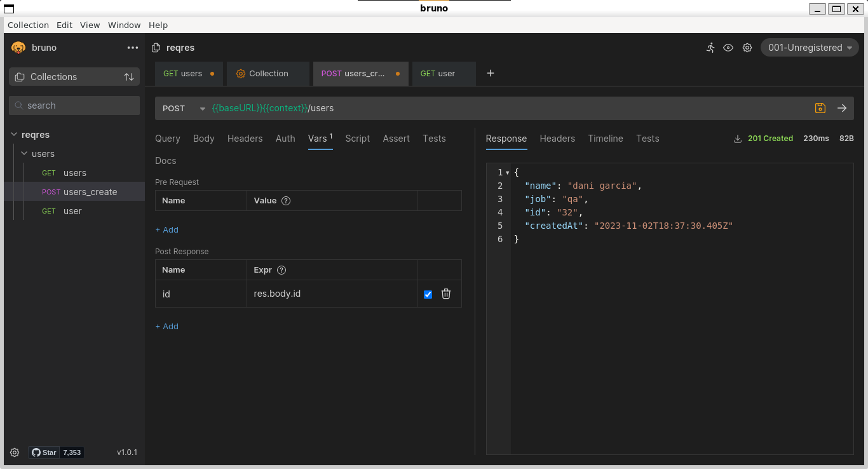Open the POST method dropdown

(184, 108)
